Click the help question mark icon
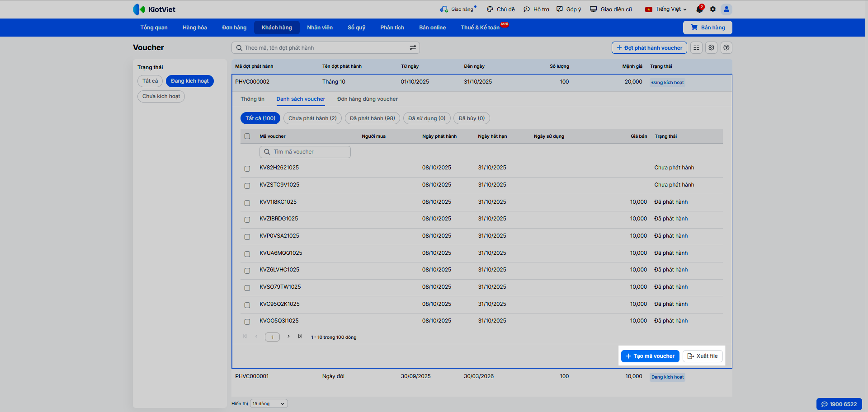The height and width of the screenshot is (412, 868). point(726,48)
